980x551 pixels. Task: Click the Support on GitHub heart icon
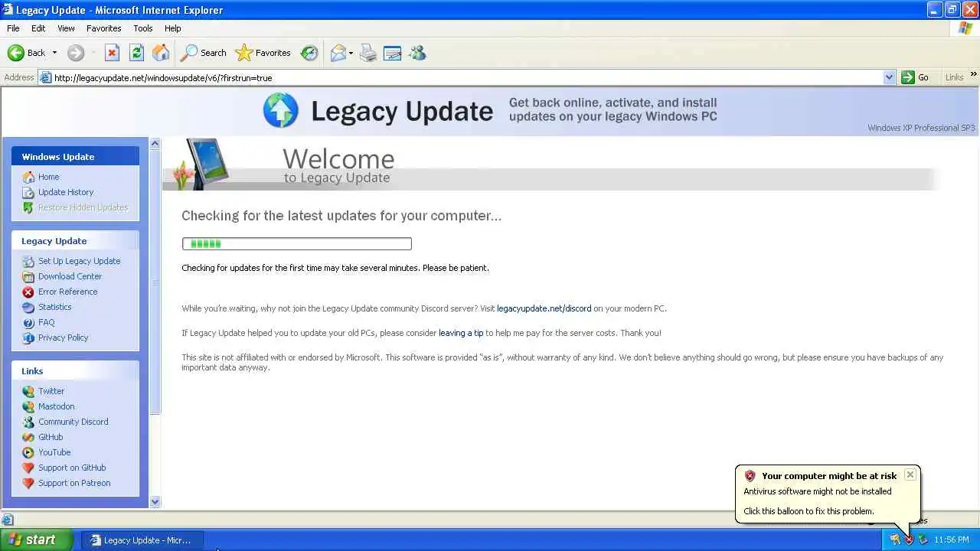coord(28,468)
